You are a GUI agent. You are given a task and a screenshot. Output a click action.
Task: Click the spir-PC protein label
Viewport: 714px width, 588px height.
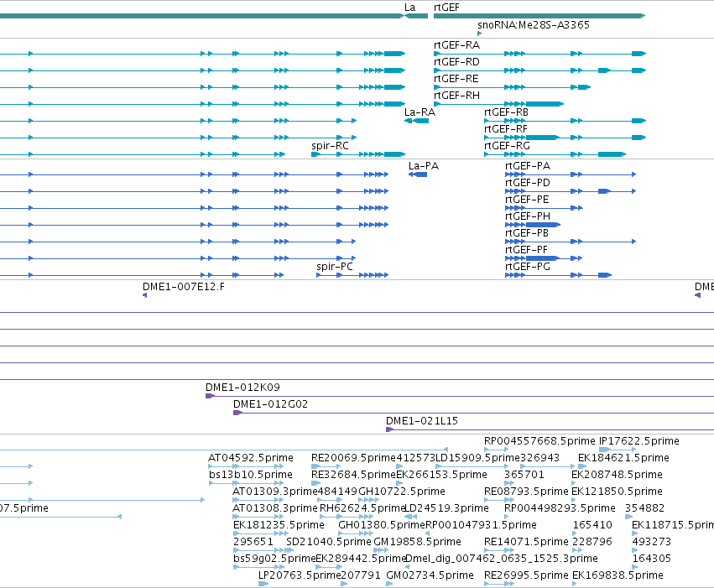pos(335,267)
